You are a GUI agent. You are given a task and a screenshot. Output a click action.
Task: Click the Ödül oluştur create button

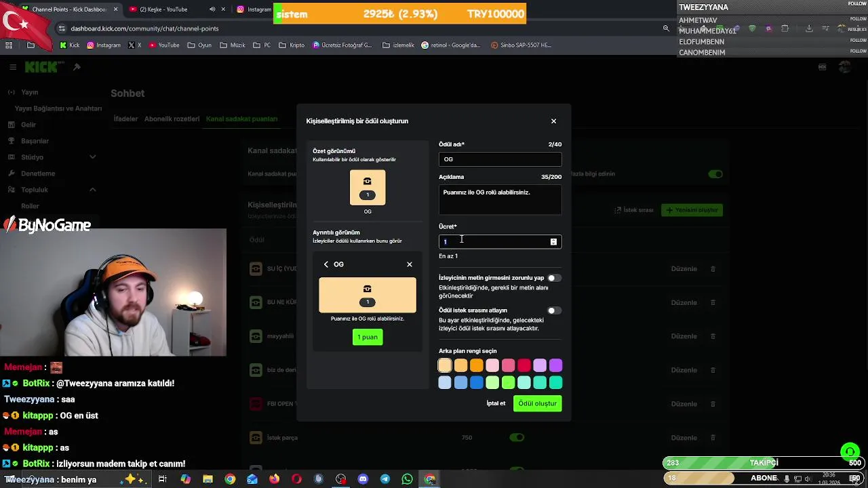click(537, 403)
